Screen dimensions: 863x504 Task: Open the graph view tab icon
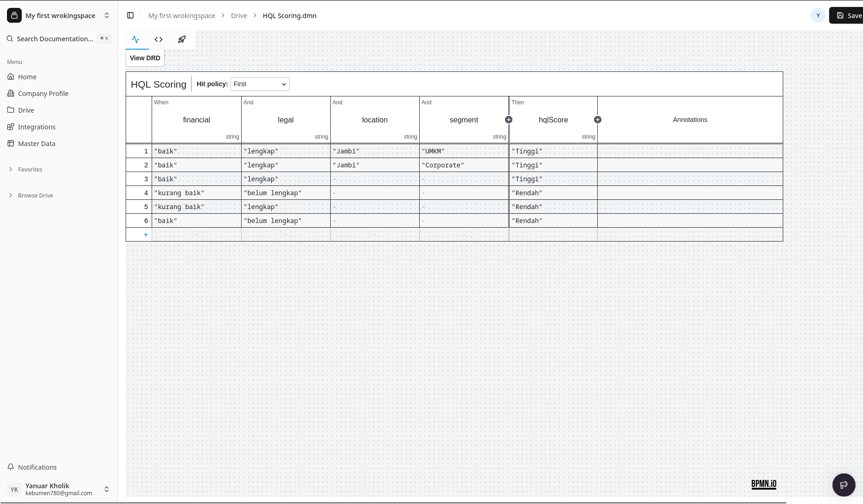pyautogui.click(x=135, y=39)
